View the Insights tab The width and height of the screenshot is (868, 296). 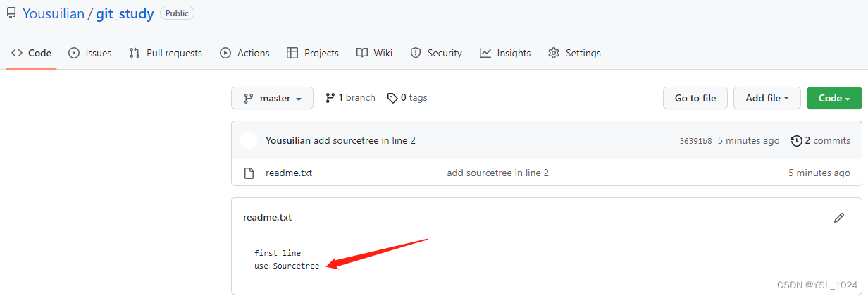click(x=505, y=53)
